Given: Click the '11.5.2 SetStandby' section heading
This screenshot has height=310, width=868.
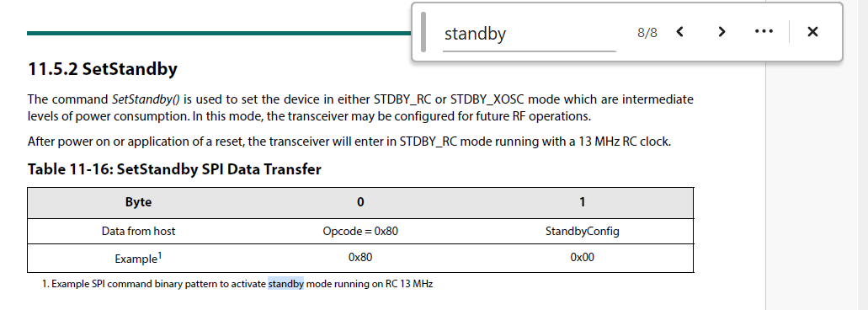Looking at the screenshot, I should click(x=103, y=68).
